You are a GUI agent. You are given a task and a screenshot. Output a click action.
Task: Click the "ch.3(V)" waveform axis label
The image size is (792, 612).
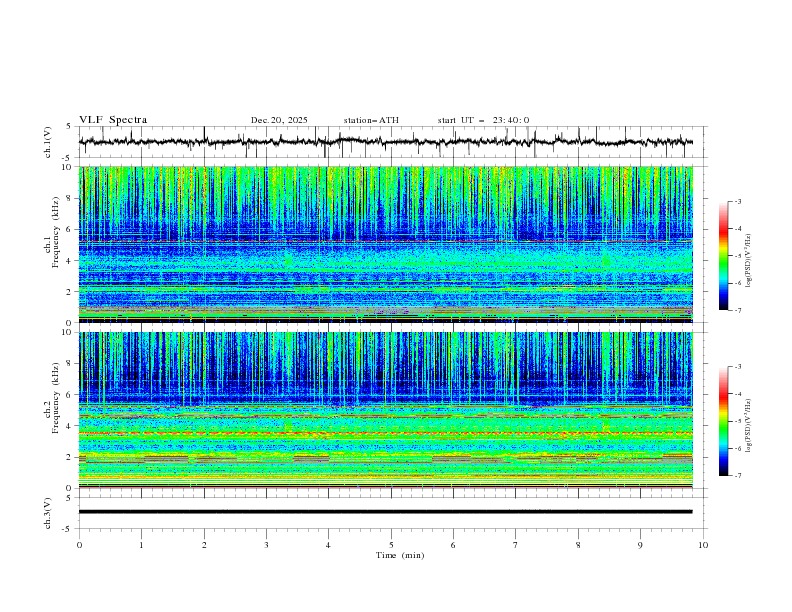pos(48,513)
